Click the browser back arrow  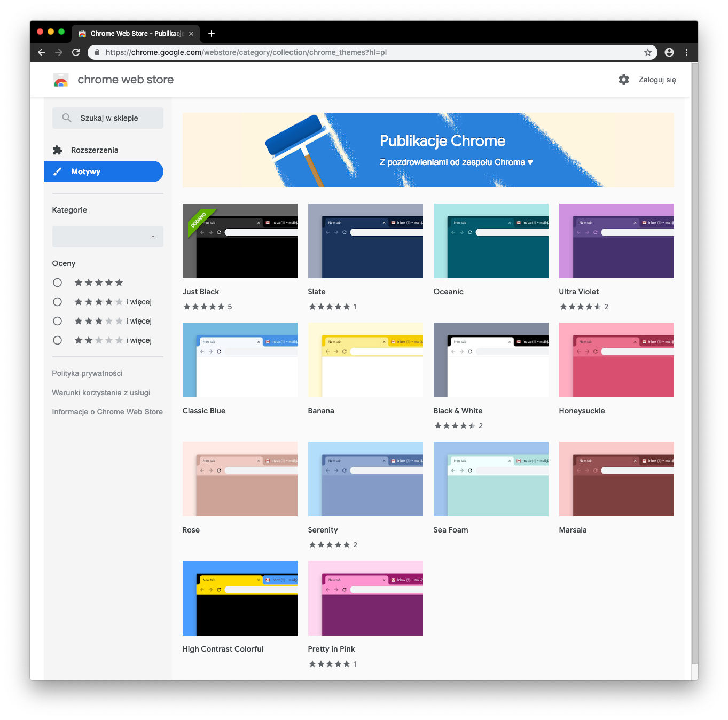pyautogui.click(x=42, y=52)
